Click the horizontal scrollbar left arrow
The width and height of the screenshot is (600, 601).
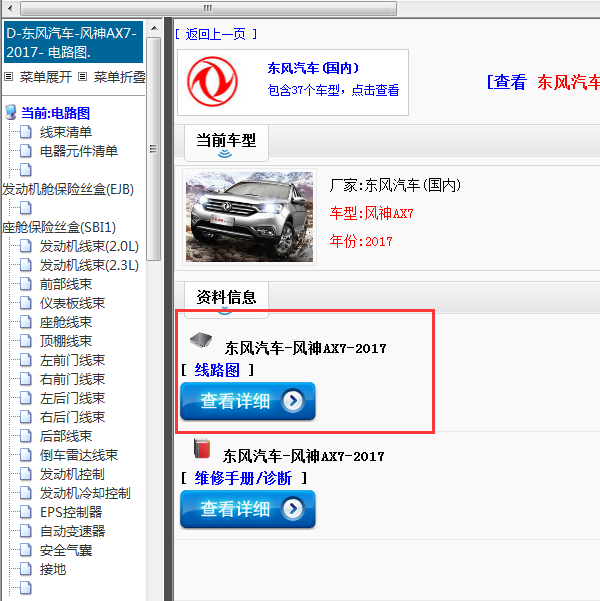10,8
